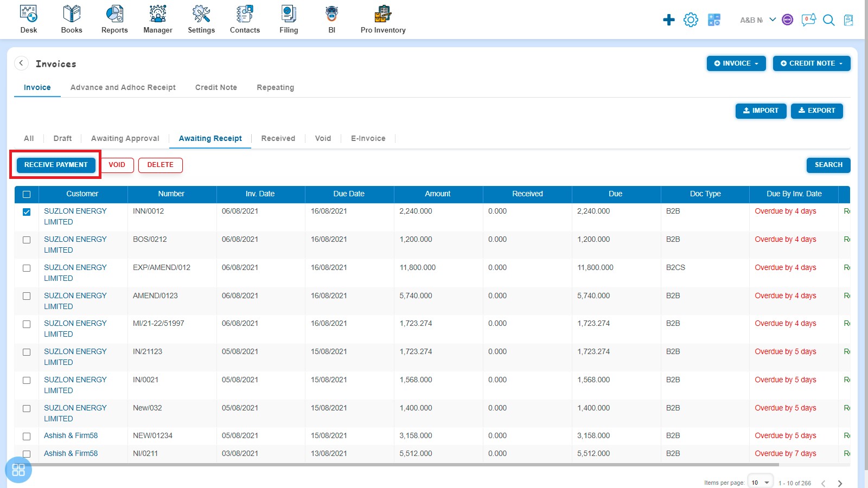Viewport: 868px width, 488px height.
Task: Switch to Advance and Adhoc Receipt tab
Action: pos(123,87)
